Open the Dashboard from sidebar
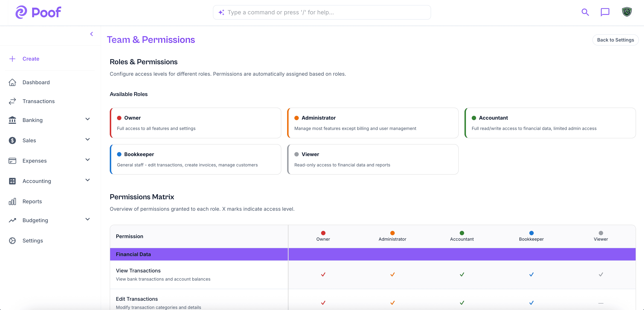This screenshot has width=644, height=310. pos(36,82)
